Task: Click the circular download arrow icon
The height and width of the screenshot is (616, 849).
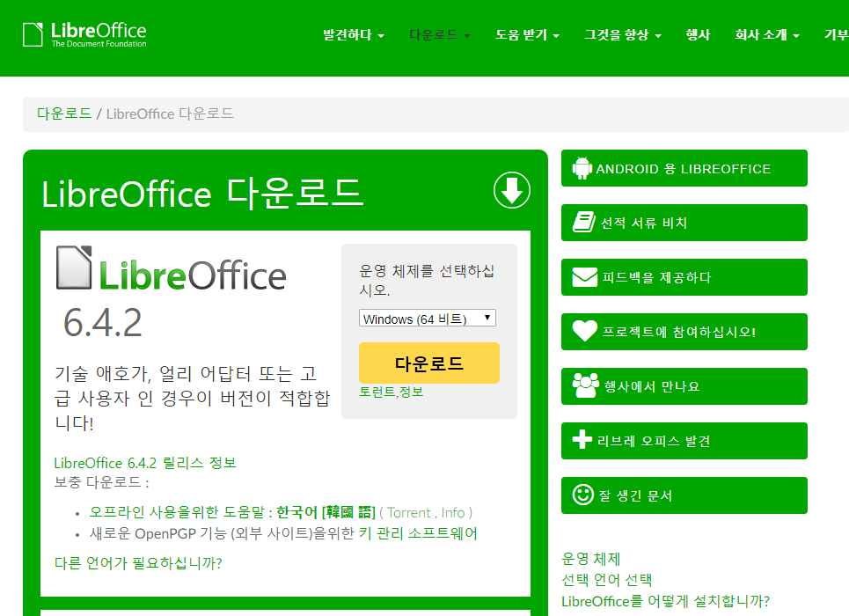Action: [x=512, y=190]
